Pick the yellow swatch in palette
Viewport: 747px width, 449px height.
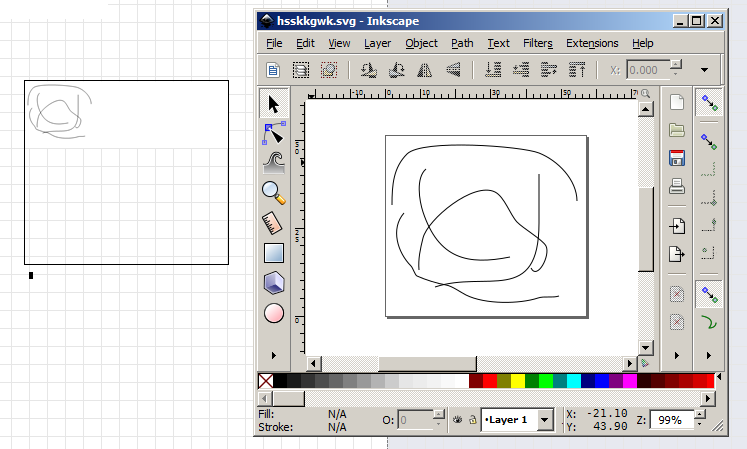point(517,381)
